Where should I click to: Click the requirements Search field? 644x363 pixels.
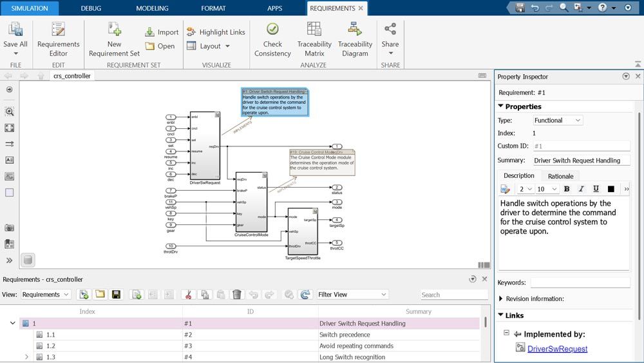[453, 295]
